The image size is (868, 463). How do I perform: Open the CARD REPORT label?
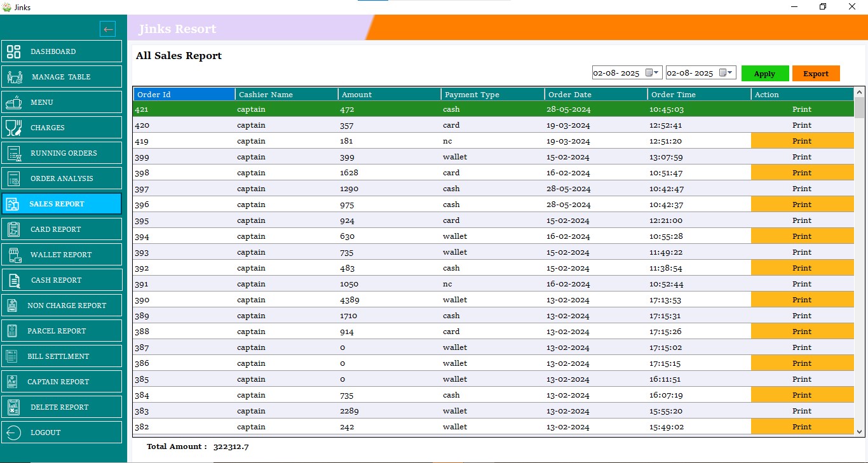pyautogui.click(x=56, y=229)
